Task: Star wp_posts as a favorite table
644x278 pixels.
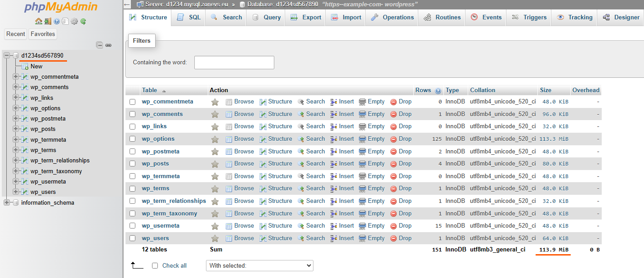Action: [215, 163]
